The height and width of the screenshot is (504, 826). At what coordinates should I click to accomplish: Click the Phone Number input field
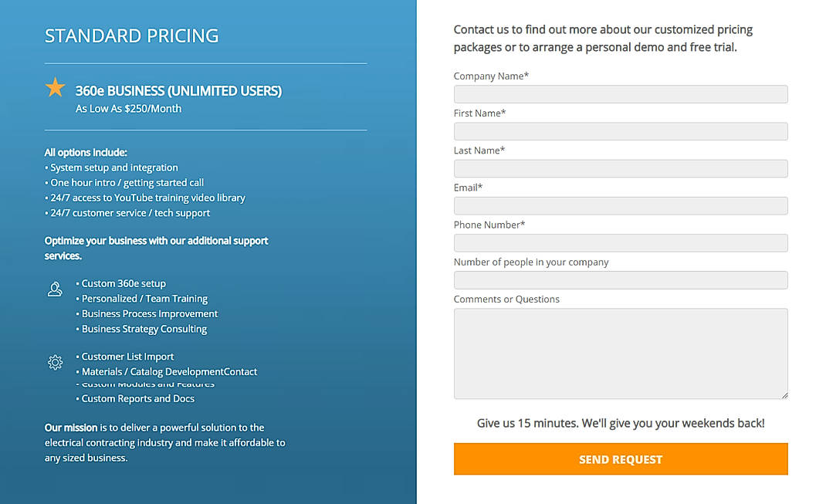pos(620,242)
